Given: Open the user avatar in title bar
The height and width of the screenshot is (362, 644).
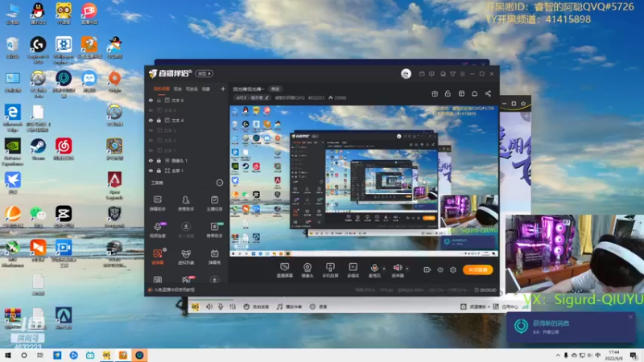Looking at the screenshot, I should pyautogui.click(x=406, y=73).
